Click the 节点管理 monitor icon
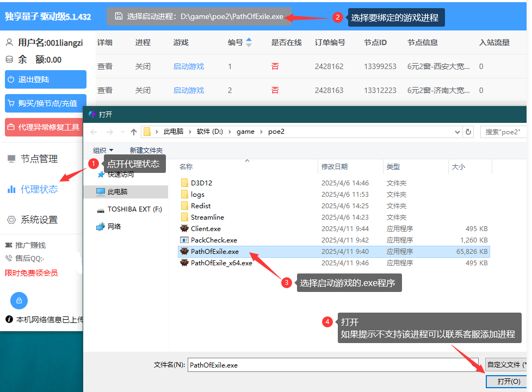 pyautogui.click(x=11, y=159)
